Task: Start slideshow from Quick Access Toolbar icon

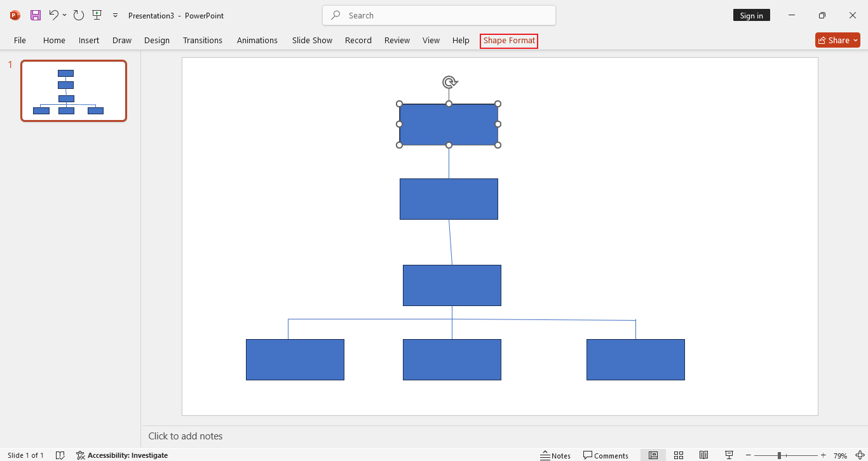Action: pyautogui.click(x=97, y=15)
